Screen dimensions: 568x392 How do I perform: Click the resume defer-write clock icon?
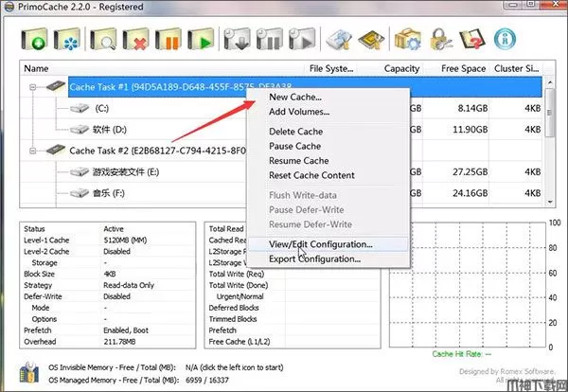302,39
